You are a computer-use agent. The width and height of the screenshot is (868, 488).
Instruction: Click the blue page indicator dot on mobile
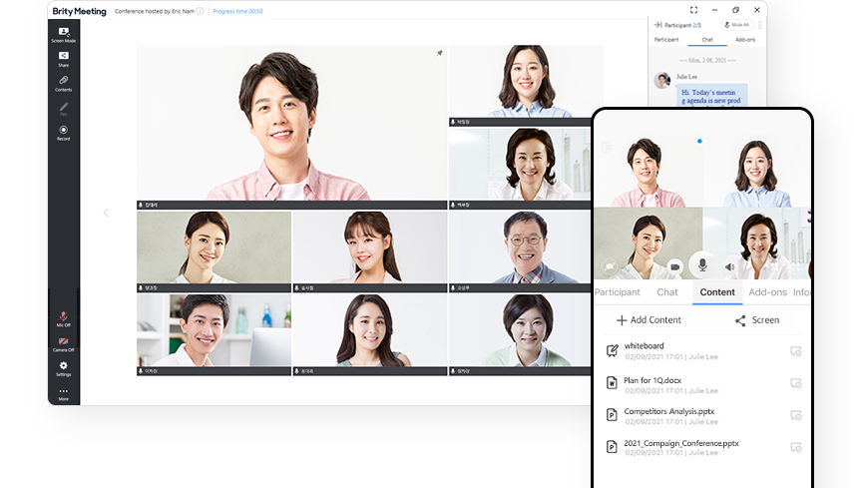point(699,142)
